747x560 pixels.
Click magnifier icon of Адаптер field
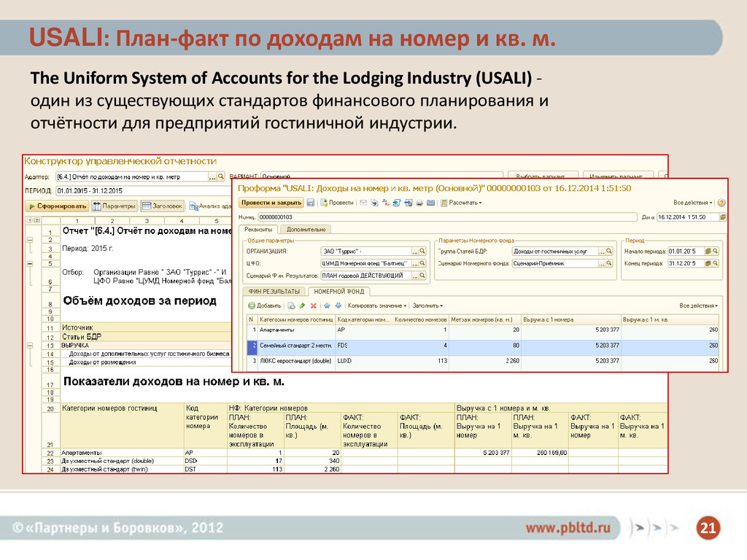[x=220, y=176]
